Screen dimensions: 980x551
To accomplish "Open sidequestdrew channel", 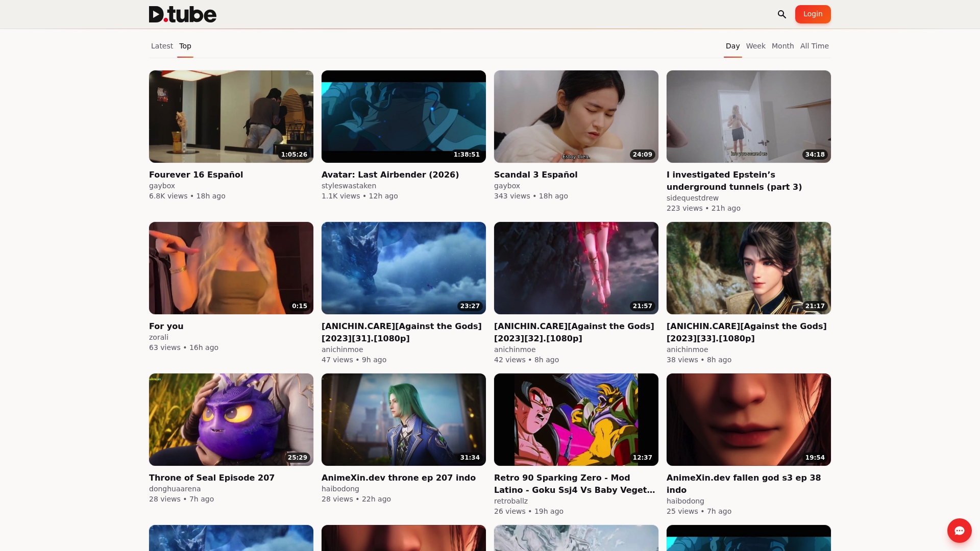I will (x=693, y=198).
